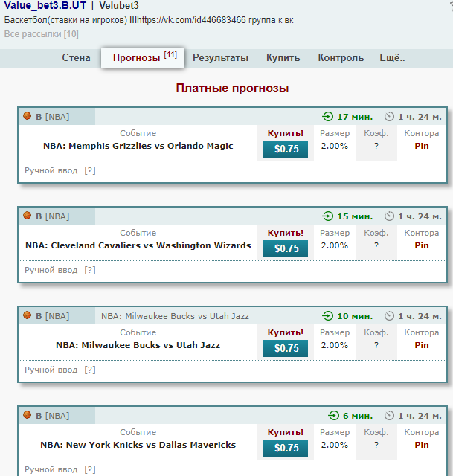Expand the Ещё.. menu
The image size is (453, 476).
point(392,58)
